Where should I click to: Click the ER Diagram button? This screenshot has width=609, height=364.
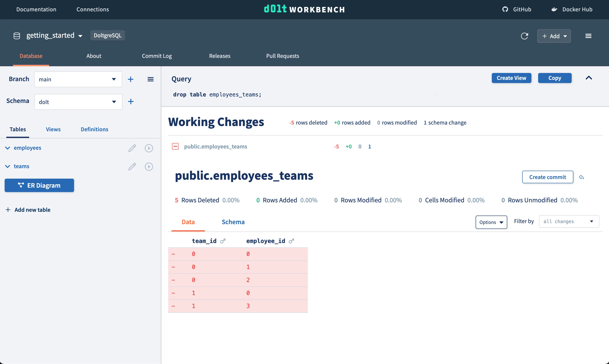[x=39, y=185]
